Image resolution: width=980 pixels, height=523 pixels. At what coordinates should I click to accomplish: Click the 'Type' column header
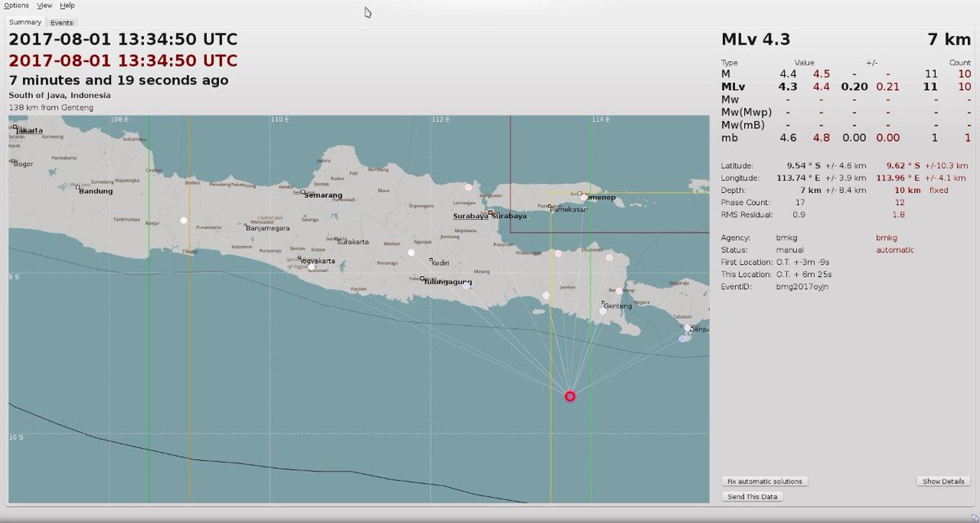pyautogui.click(x=729, y=62)
